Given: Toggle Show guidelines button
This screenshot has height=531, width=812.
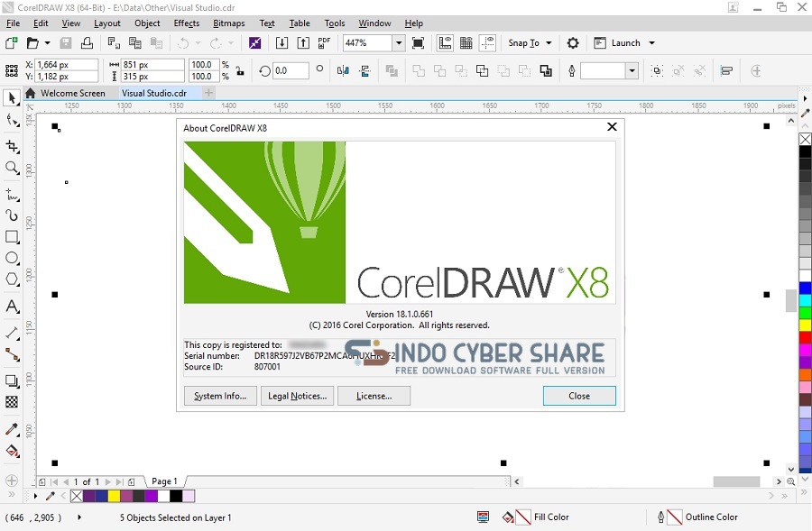Looking at the screenshot, I should pos(488,43).
